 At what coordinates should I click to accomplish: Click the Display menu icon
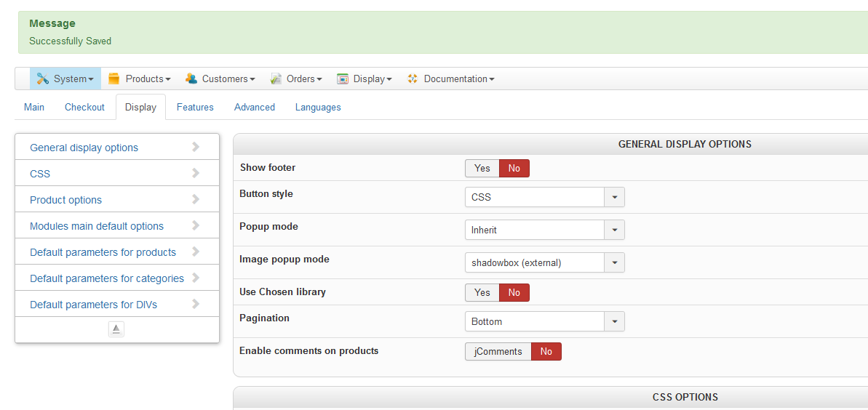point(343,79)
